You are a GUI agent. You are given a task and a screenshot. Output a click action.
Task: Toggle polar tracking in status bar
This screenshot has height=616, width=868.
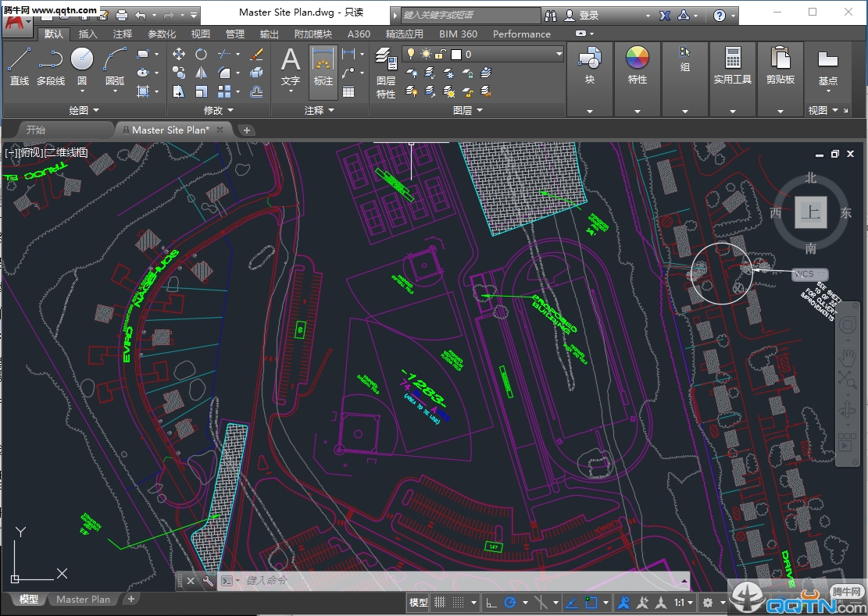coord(511,603)
